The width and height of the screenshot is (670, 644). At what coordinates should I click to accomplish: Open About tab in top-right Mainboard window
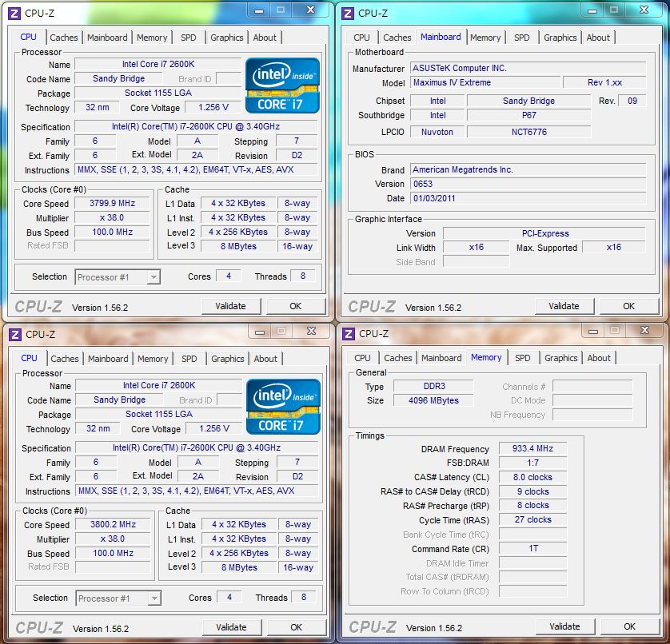[598, 38]
